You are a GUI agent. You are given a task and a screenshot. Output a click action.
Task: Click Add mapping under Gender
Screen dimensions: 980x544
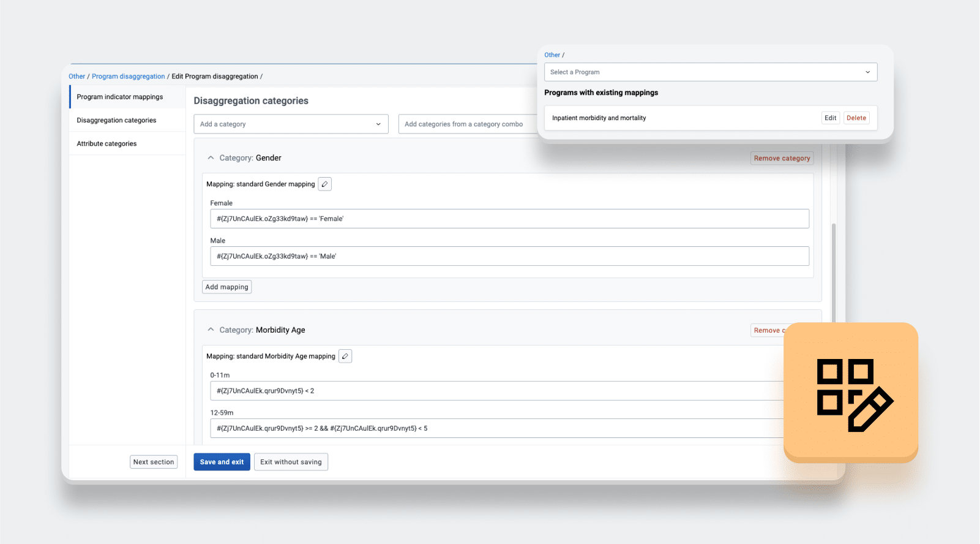pyautogui.click(x=226, y=287)
